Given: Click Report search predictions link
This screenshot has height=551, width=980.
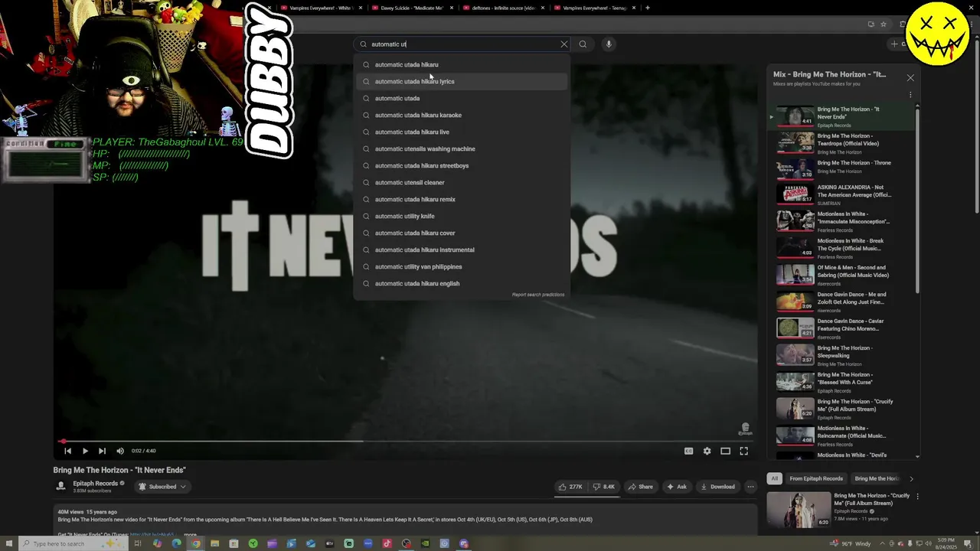Looking at the screenshot, I should [538, 295].
